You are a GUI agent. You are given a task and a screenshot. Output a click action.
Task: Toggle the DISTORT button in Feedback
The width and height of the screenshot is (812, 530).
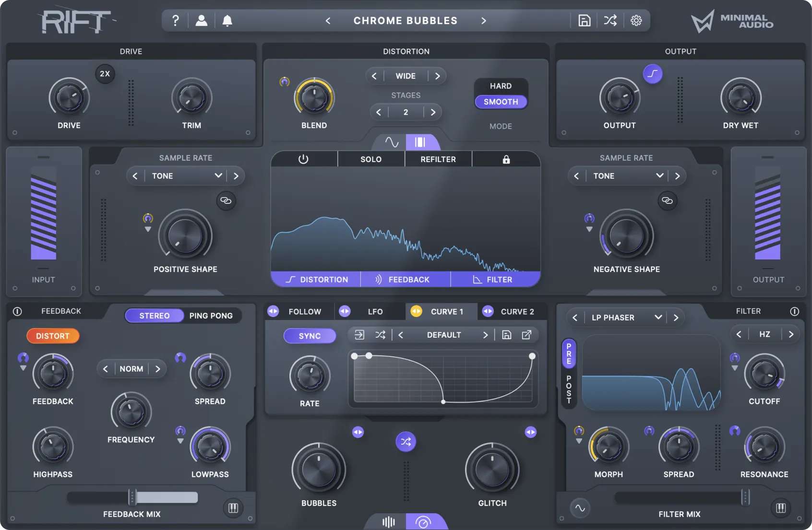pos(53,336)
